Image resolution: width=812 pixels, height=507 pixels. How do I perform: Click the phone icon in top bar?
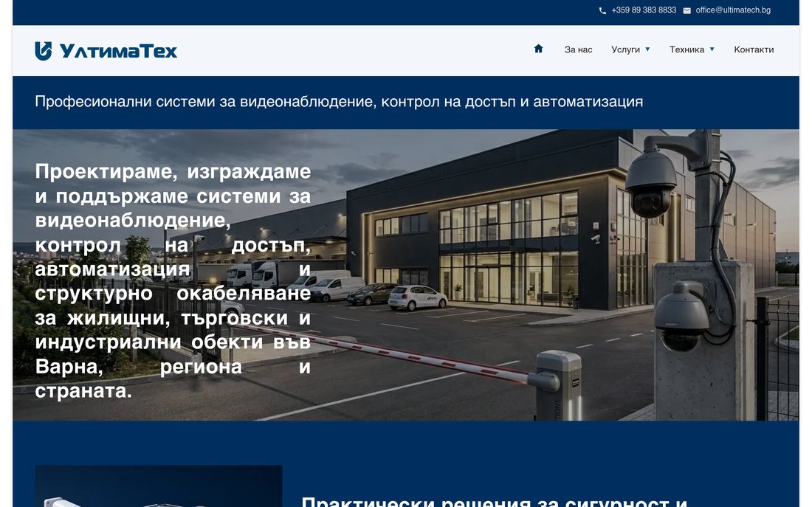602,10
